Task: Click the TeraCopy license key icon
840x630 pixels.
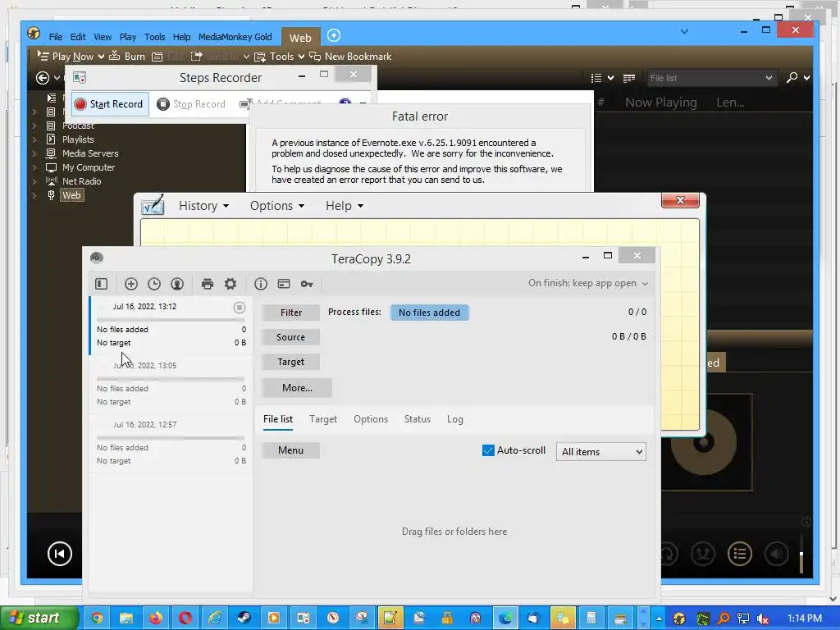Action: pos(307,284)
